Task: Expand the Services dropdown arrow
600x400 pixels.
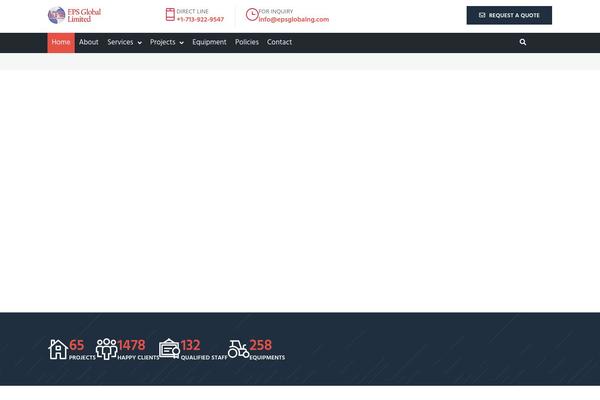Action: click(x=140, y=43)
